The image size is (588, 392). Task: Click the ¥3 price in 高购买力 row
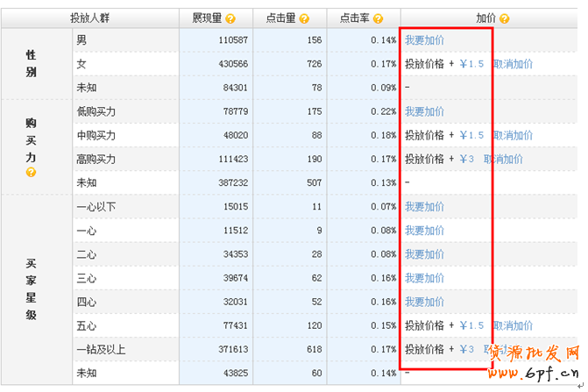click(467, 160)
